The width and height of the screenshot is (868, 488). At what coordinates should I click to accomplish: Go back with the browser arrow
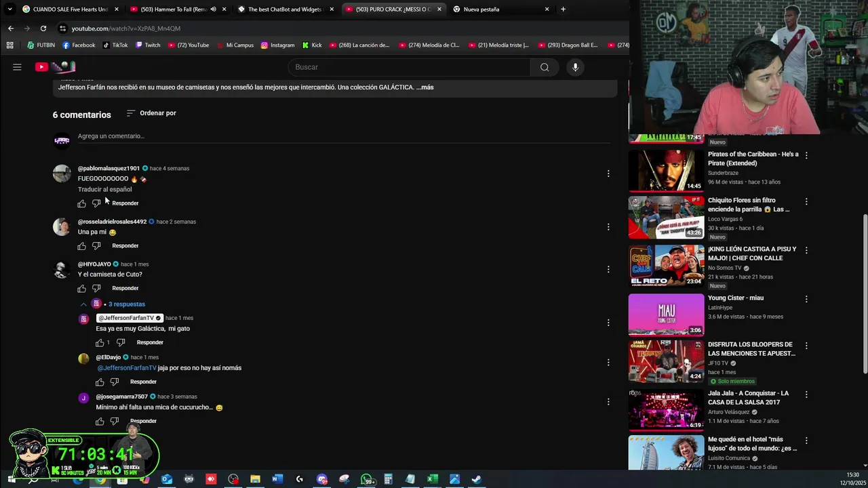(x=11, y=28)
